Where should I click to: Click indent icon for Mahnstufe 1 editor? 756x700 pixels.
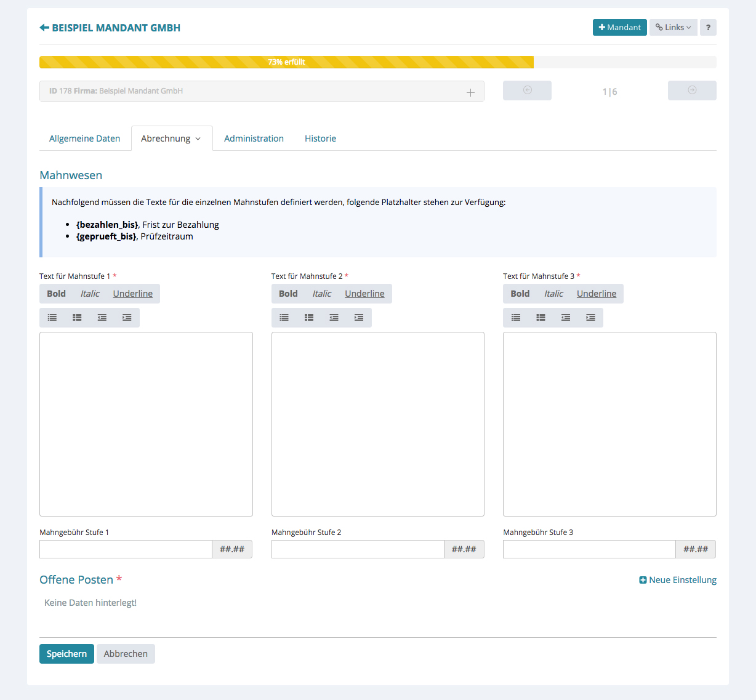pos(127,318)
